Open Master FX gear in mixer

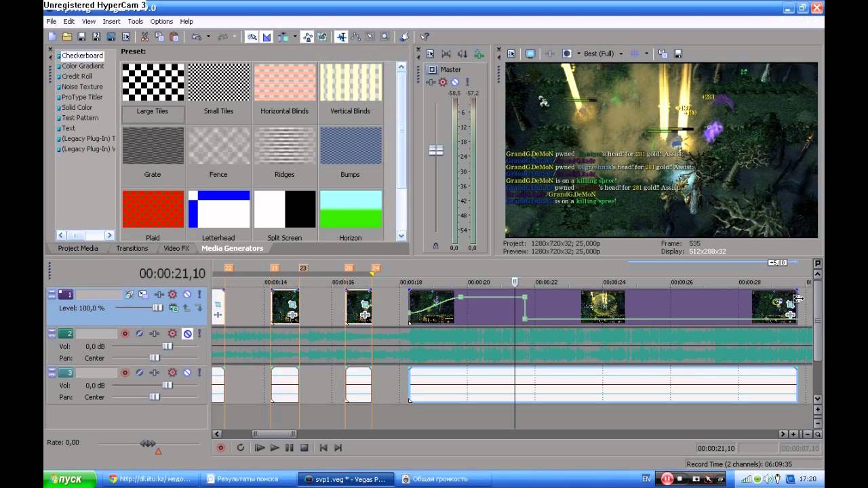pyautogui.click(x=443, y=82)
